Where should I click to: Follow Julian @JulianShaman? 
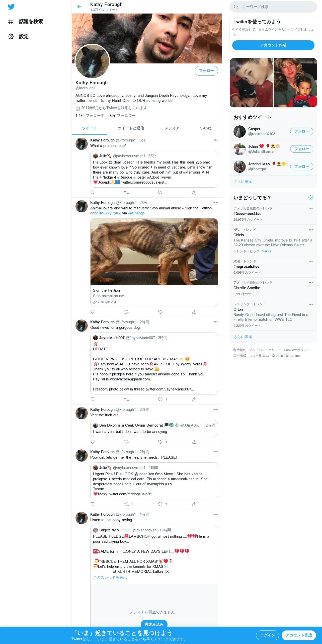pos(301,149)
